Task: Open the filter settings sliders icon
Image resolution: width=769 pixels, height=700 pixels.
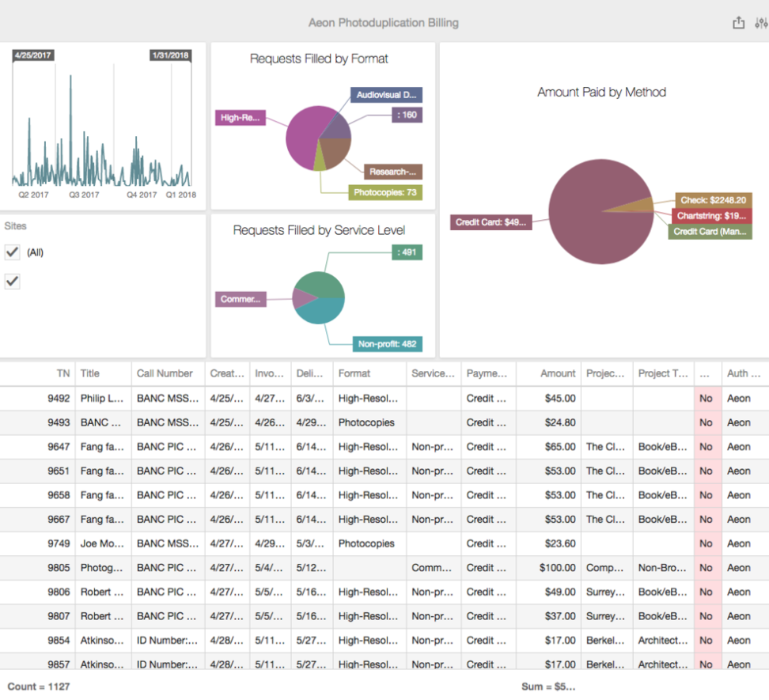Action: tap(761, 23)
